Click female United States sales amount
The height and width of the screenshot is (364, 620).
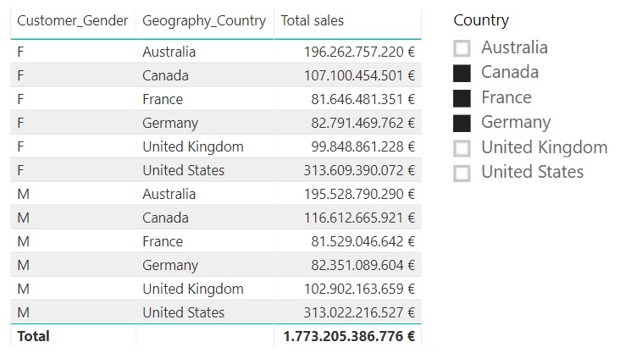coord(359,170)
